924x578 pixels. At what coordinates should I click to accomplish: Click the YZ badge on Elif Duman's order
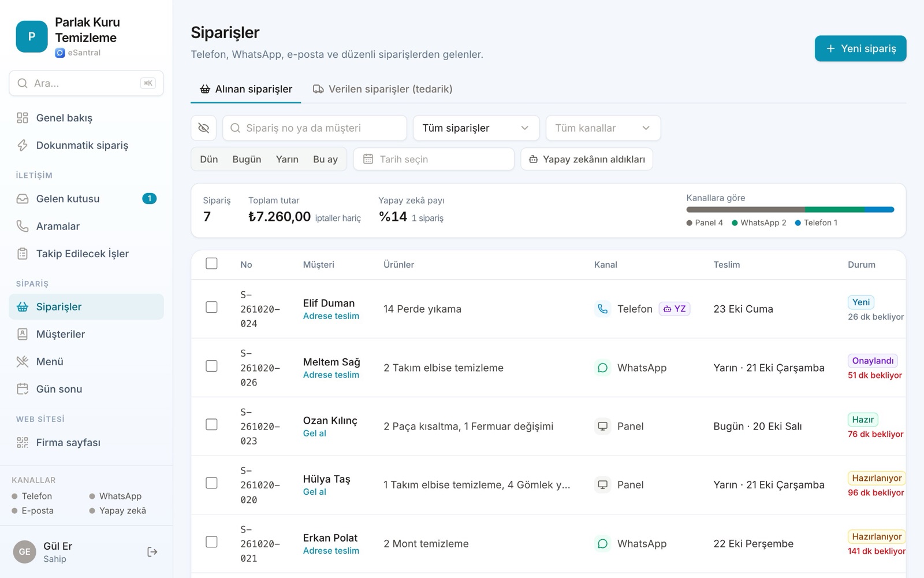pos(675,309)
